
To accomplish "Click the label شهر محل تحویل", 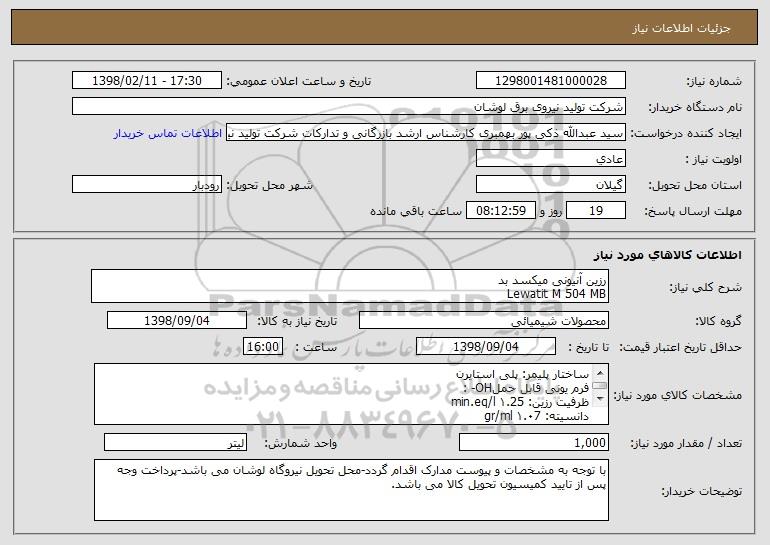I will click(269, 186).
